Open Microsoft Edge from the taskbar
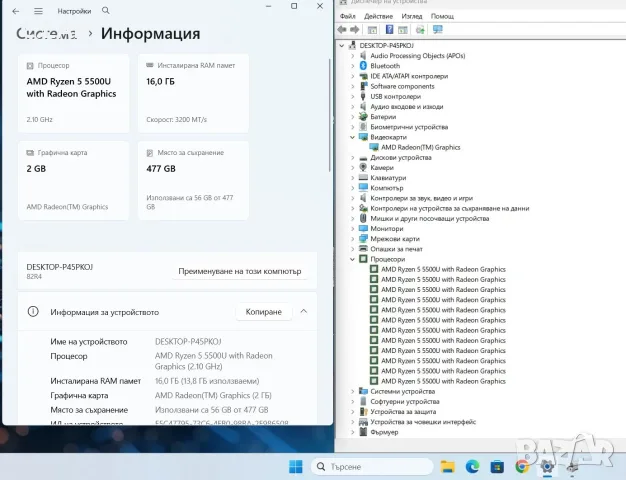 (x=472, y=466)
